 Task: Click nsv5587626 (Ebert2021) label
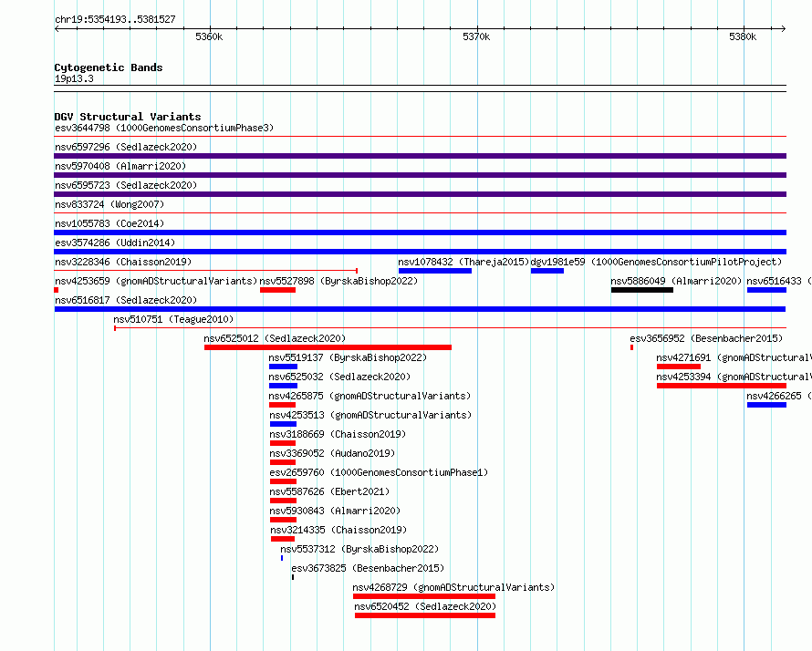tap(329, 491)
